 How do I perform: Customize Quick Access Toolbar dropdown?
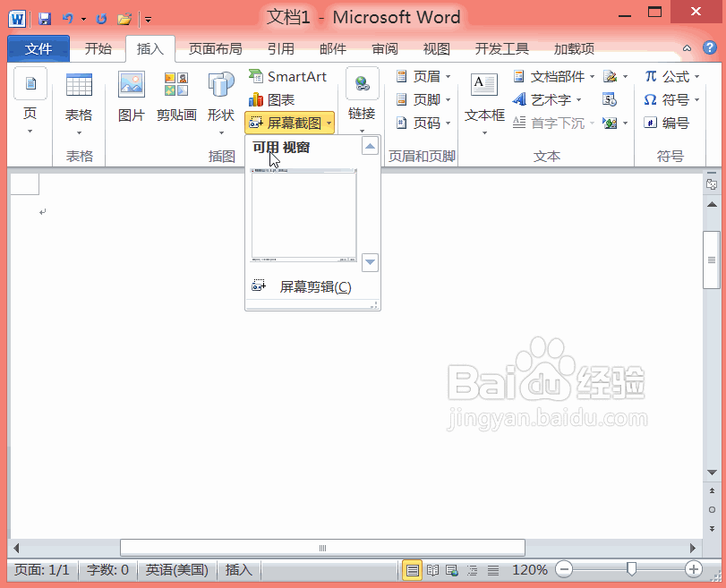pyautogui.click(x=149, y=20)
